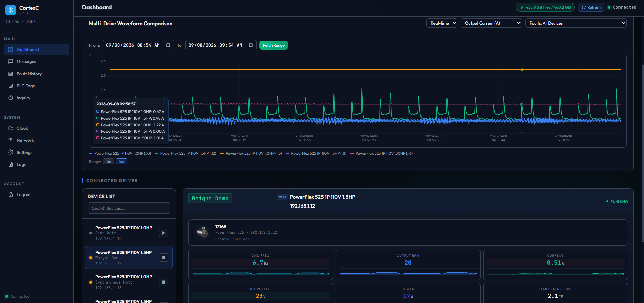Click the orange data point marker on chart
The width and height of the screenshot is (644, 303).
(x=522, y=69)
